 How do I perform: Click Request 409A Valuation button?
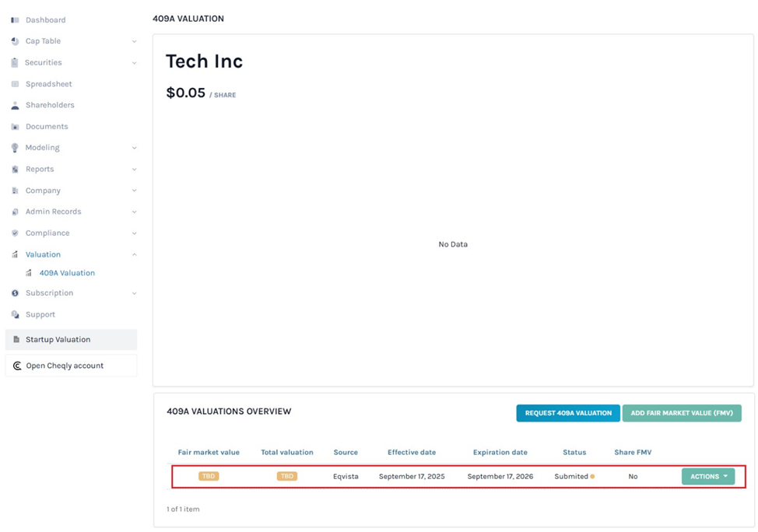click(x=567, y=413)
